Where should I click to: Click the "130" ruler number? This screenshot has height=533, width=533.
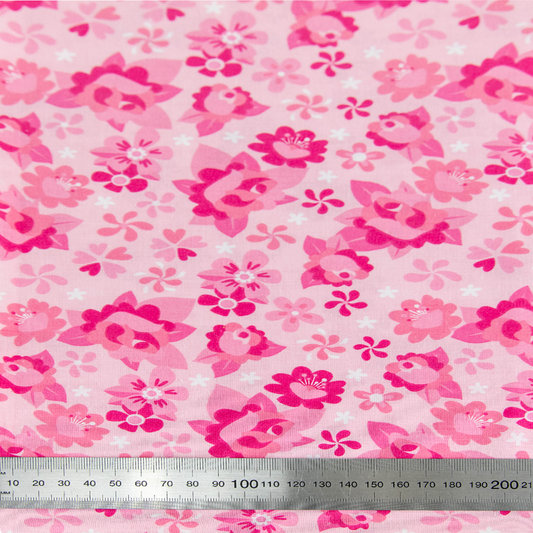tap(322, 484)
